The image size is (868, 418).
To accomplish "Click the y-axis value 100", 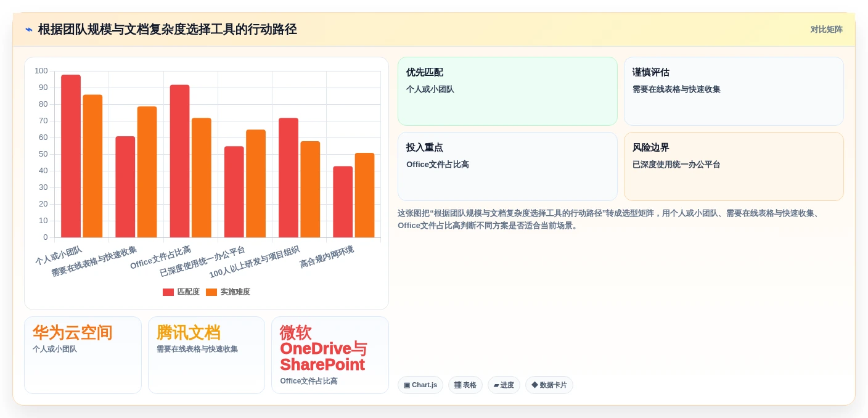I will pos(41,71).
